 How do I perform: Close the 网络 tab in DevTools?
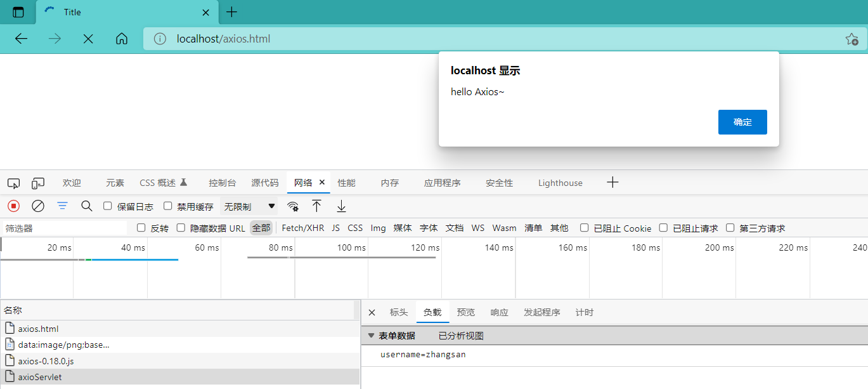tap(321, 182)
